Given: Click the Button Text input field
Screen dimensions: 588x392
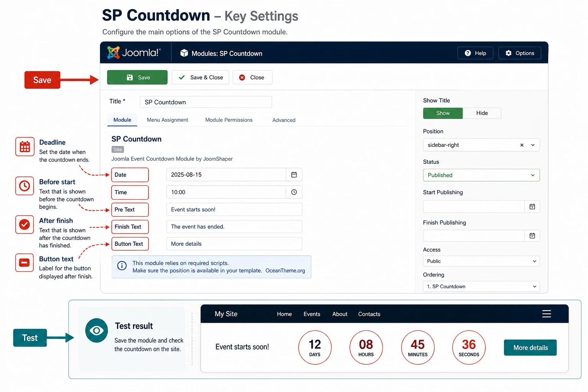Looking at the screenshot, I should pos(234,244).
